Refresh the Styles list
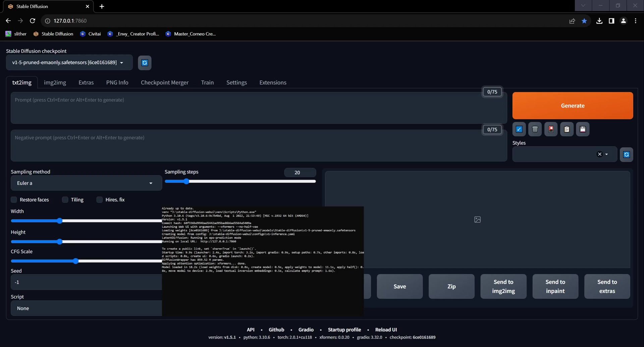 click(x=626, y=155)
